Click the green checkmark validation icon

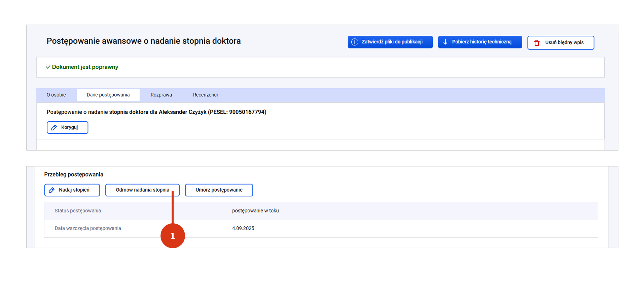pyautogui.click(x=48, y=67)
